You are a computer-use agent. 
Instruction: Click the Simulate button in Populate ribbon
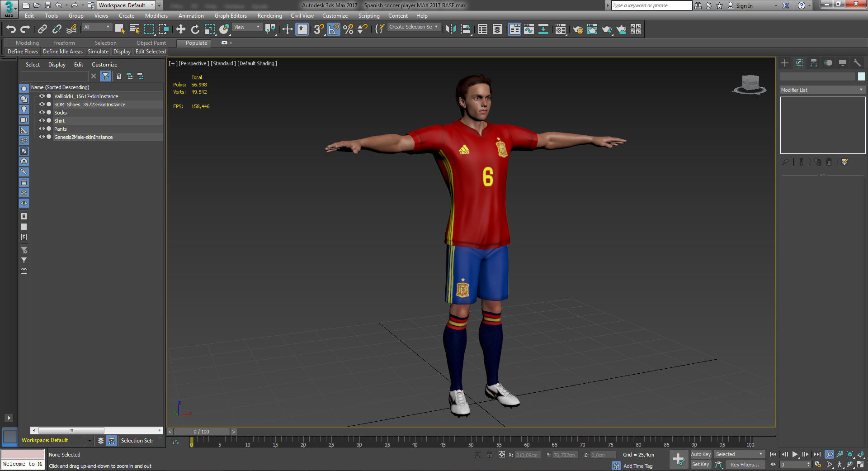[x=98, y=52]
